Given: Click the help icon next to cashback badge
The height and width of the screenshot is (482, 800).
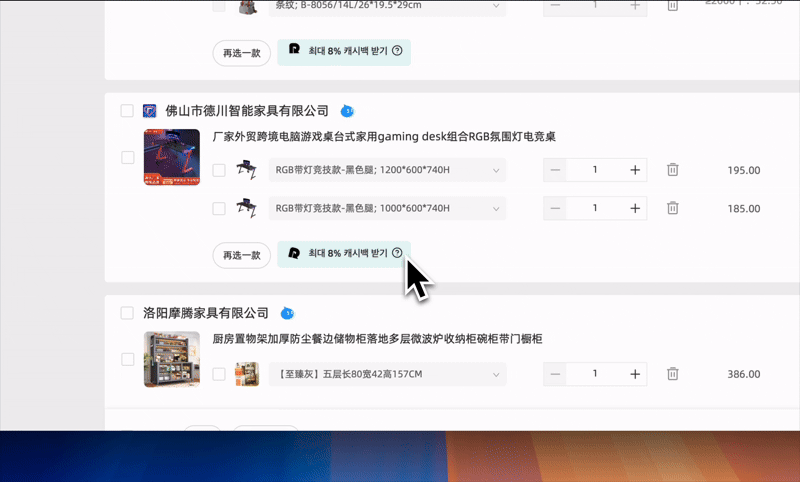Looking at the screenshot, I should [x=397, y=254].
